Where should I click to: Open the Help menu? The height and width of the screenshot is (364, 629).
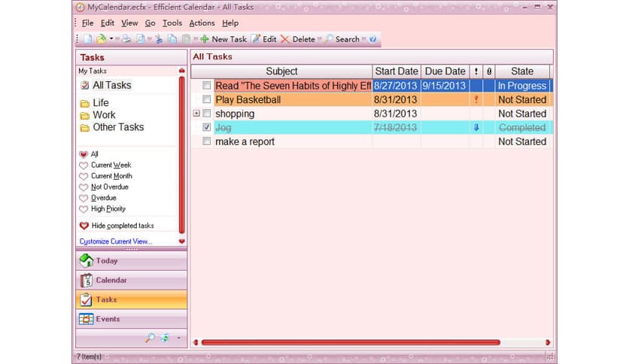click(x=230, y=23)
